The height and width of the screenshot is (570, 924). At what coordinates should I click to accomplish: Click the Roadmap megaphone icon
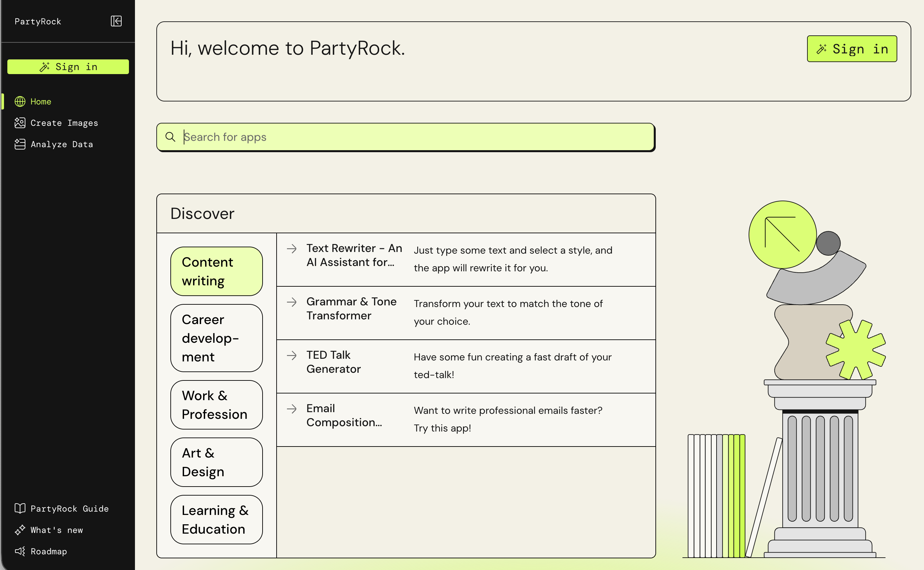click(x=20, y=551)
